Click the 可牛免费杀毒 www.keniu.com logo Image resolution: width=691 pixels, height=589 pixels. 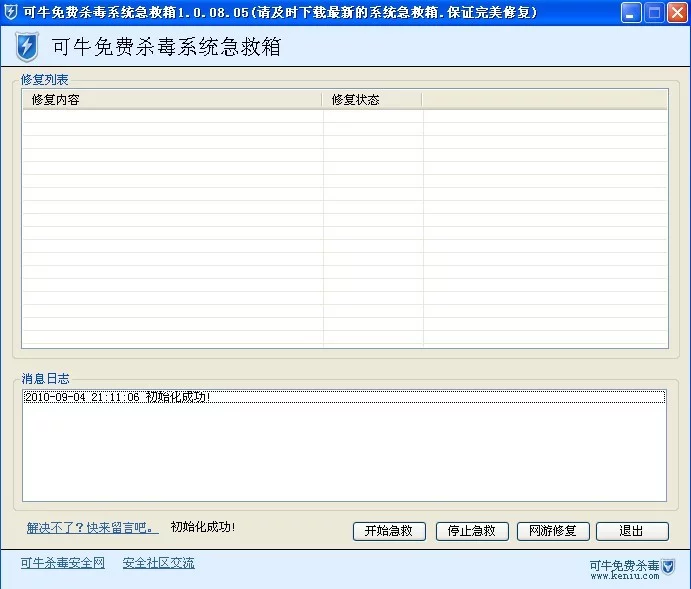tap(632, 569)
